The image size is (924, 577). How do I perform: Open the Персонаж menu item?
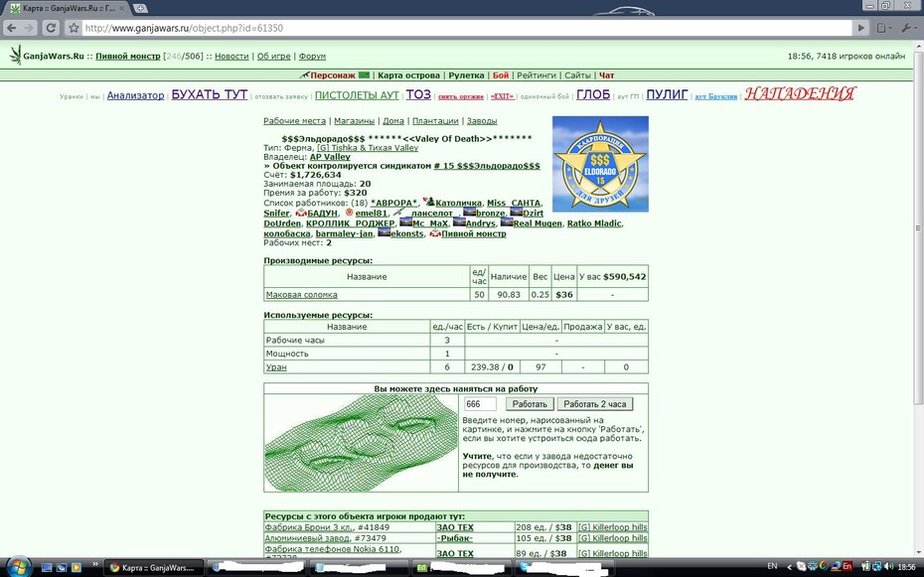point(333,75)
